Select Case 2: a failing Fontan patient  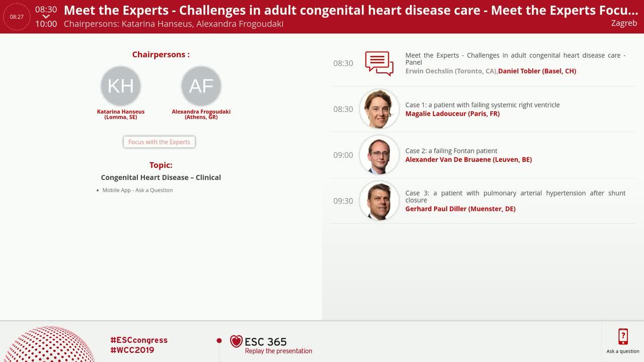(451, 151)
